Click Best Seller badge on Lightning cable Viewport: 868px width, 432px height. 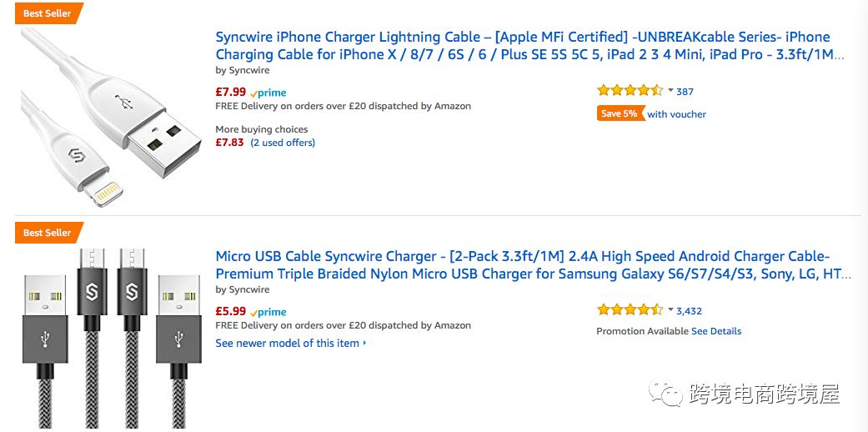tap(46, 13)
